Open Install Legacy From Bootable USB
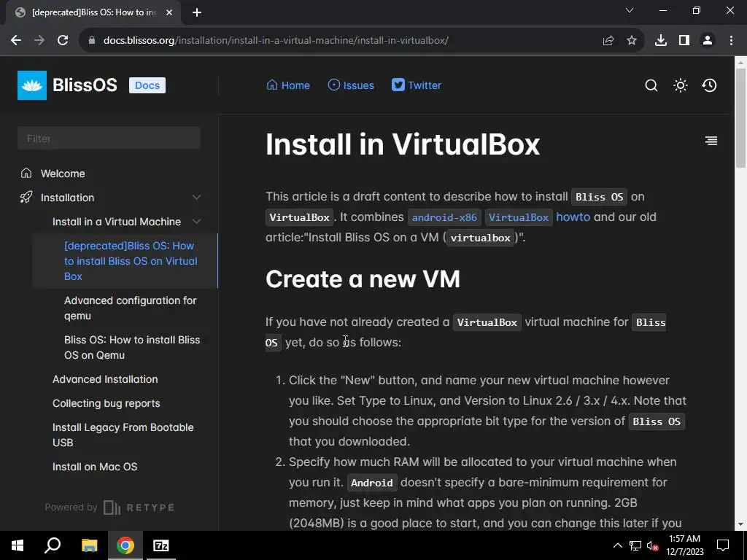The image size is (747, 560). 123,435
